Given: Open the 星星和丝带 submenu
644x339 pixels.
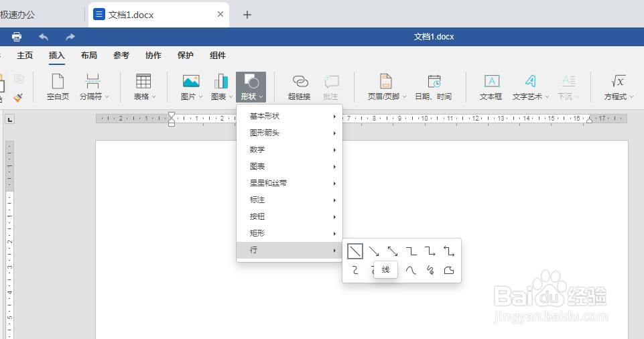Looking at the screenshot, I should pos(289,183).
